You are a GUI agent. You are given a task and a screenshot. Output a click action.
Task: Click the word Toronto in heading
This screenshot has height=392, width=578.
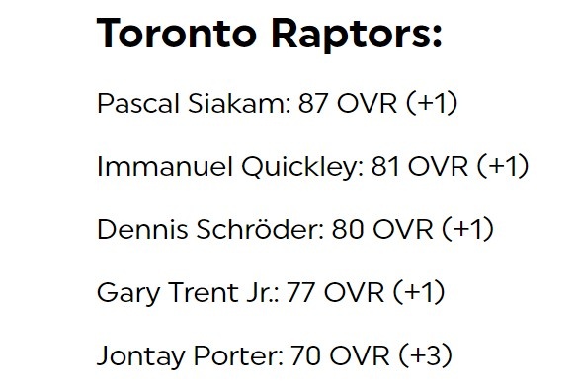click(x=177, y=34)
